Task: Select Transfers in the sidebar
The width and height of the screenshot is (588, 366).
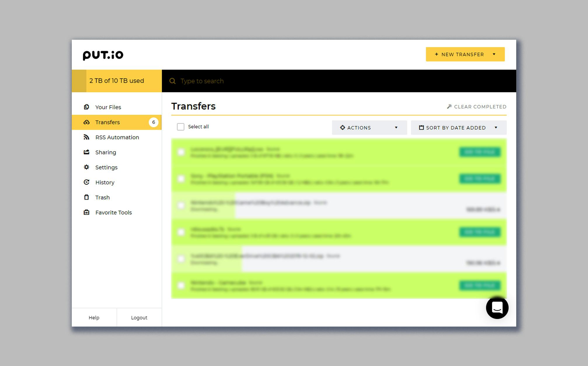Action: [107, 122]
